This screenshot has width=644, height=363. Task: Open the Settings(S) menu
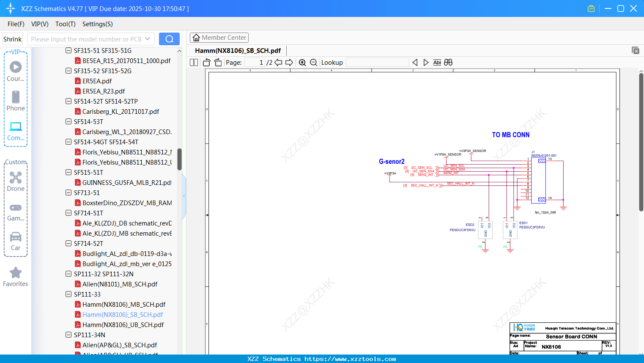click(97, 24)
